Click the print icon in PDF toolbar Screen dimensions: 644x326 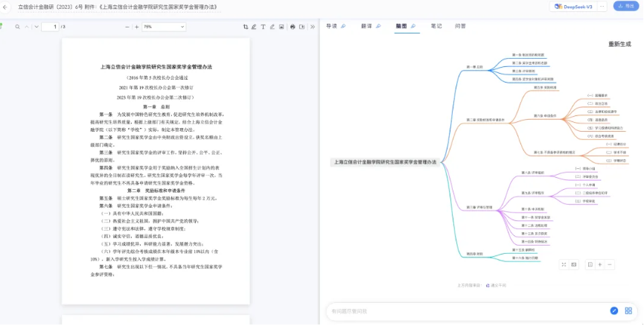point(293,27)
